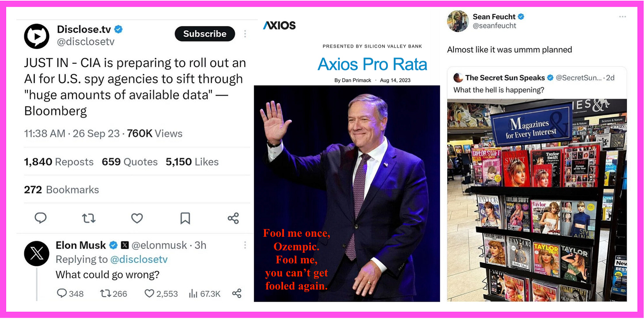Viewport: 644px width, 319px height.
Task: Open more options next to Subscribe button
Action: [245, 34]
